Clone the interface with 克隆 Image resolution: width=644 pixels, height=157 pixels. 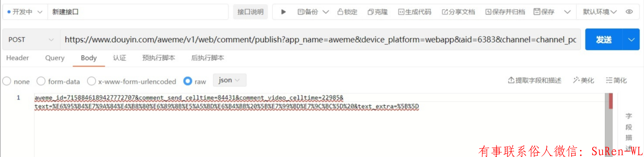tap(378, 12)
